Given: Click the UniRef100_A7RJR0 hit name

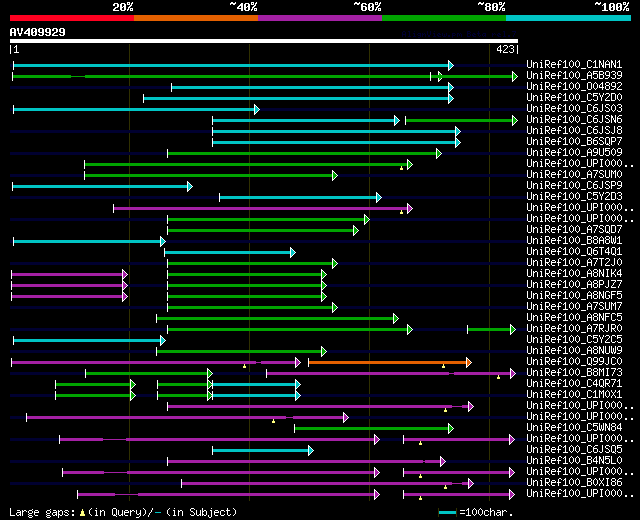Looking at the screenshot, I should click(x=574, y=329).
